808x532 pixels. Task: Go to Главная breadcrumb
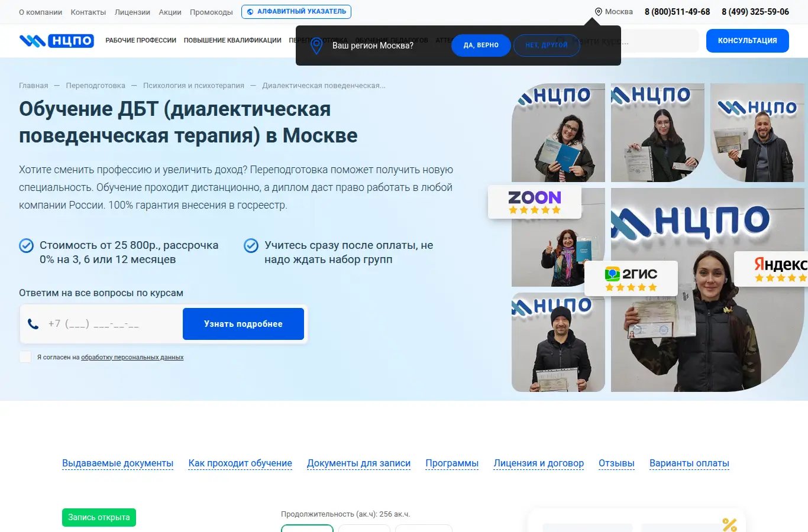[x=34, y=86]
